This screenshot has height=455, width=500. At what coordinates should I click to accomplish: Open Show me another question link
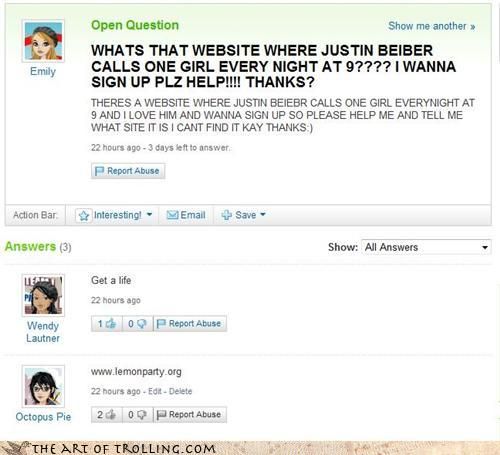[x=432, y=26]
